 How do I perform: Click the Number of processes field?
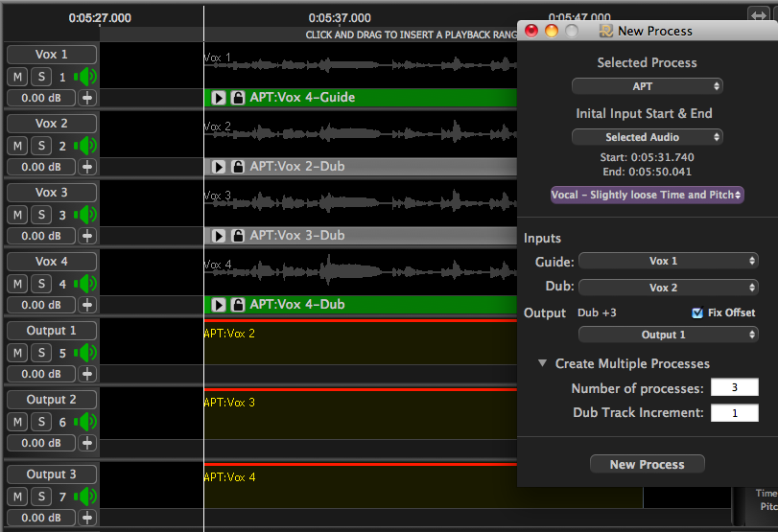[734, 388]
